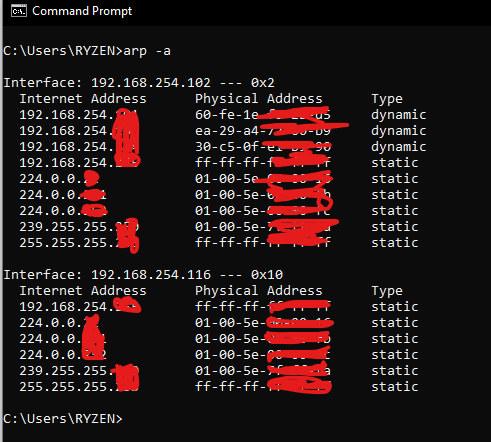Image resolution: width=491 pixels, height=442 pixels.
Task: Click the first 'Type' column heading
Action: click(x=387, y=99)
